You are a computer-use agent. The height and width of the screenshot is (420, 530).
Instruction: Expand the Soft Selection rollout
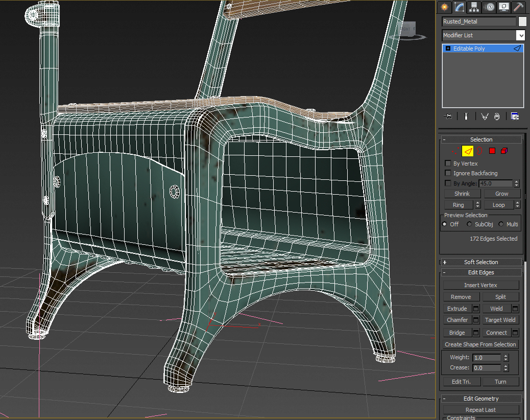[481, 262]
